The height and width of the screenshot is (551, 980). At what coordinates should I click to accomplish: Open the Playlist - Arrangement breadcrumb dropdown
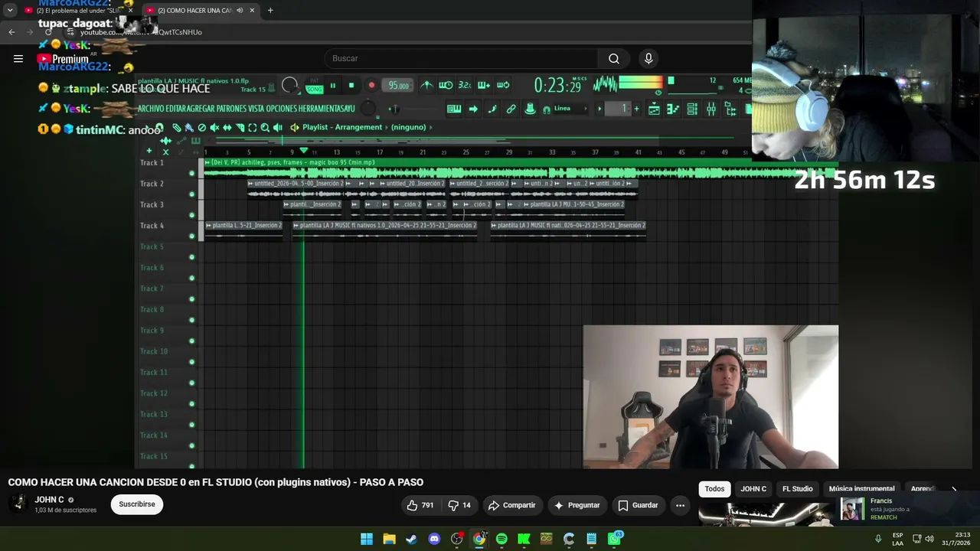point(342,127)
